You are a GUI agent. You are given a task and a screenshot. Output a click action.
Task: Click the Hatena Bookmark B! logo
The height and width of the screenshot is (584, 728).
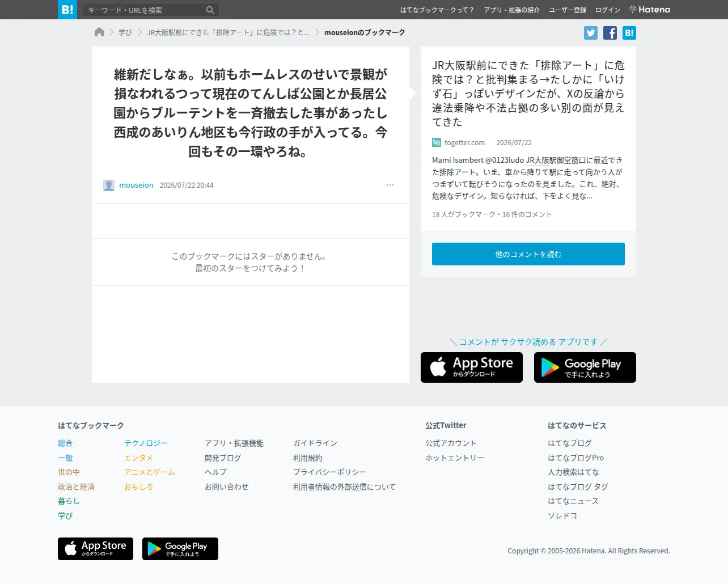pyautogui.click(x=67, y=10)
